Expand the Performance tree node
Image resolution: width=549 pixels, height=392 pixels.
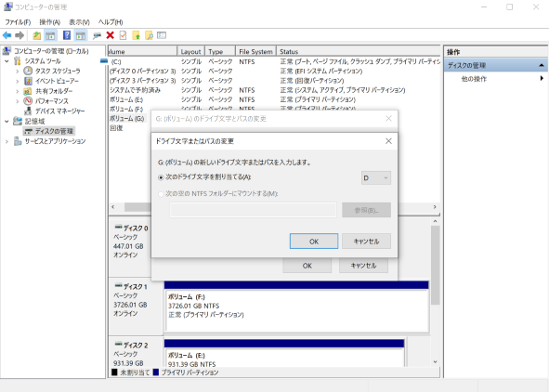17,101
